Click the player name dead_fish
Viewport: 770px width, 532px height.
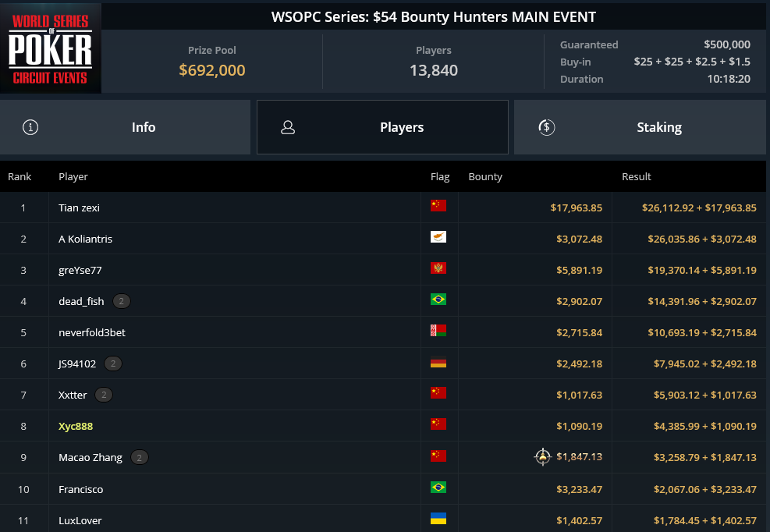point(81,301)
